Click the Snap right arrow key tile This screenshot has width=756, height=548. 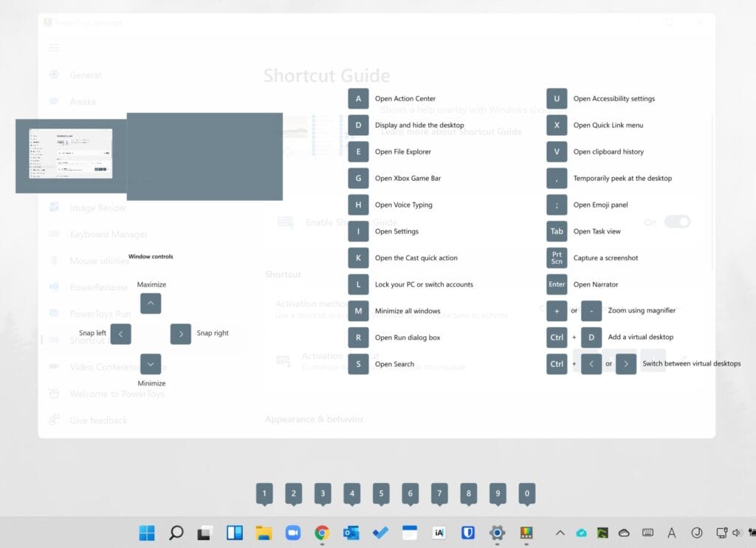tap(181, 334)
